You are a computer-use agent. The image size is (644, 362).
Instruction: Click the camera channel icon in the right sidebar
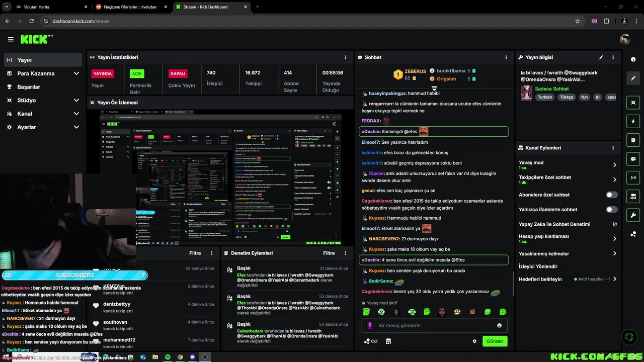(633, 196)
